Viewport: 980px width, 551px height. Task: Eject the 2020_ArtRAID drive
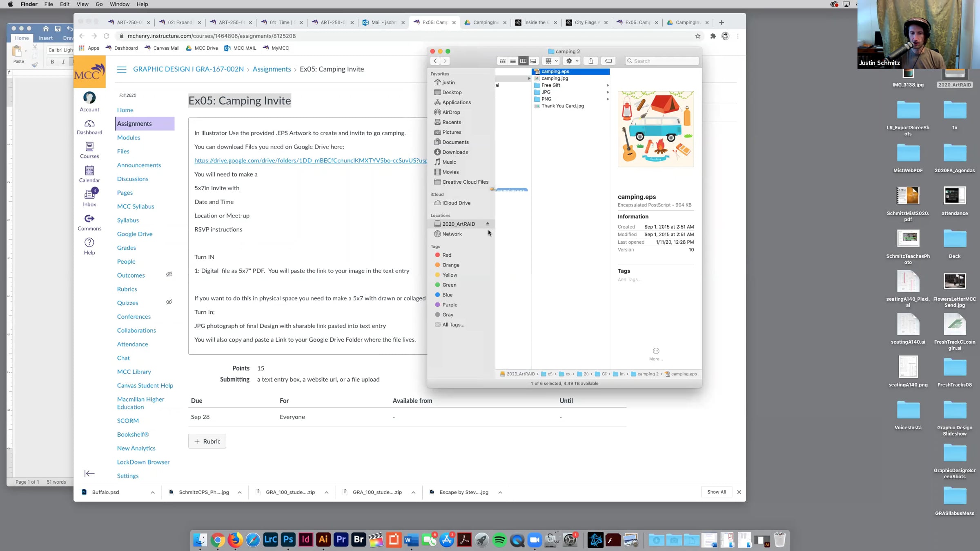(x=488, y=224)
